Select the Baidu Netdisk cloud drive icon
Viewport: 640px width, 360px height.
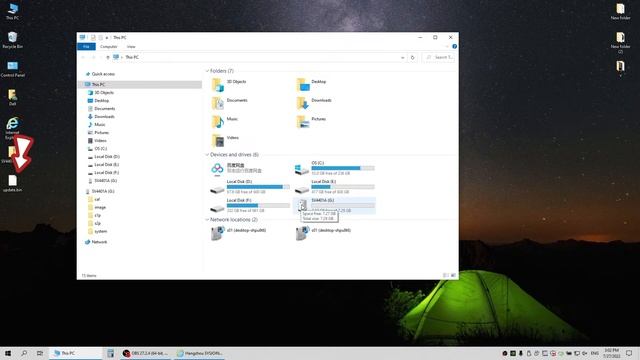(217, 168)
